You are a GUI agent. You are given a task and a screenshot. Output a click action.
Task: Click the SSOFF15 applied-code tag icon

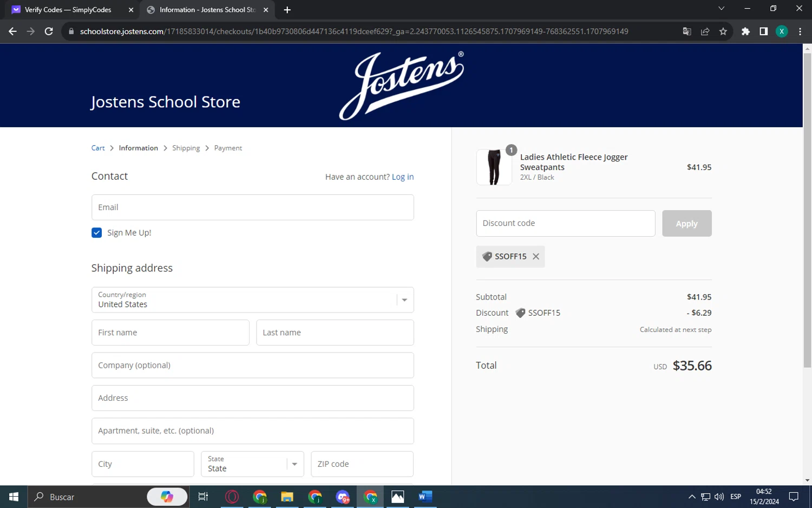coord(487,257)
